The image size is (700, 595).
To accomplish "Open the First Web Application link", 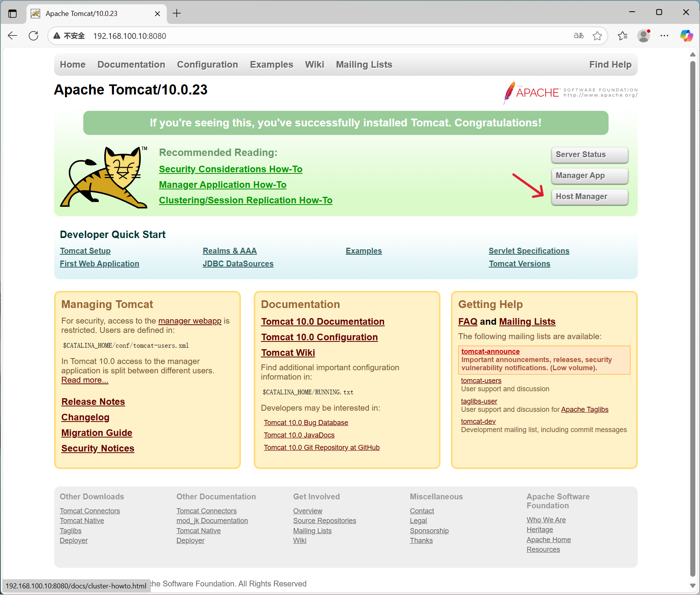I will tap(99, 264).
